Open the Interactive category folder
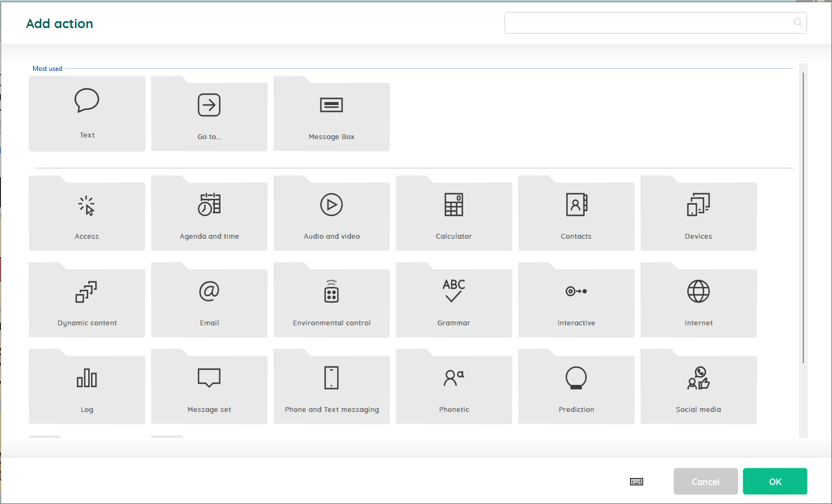Viewport: 832px width, 504px height. (576, 300)
